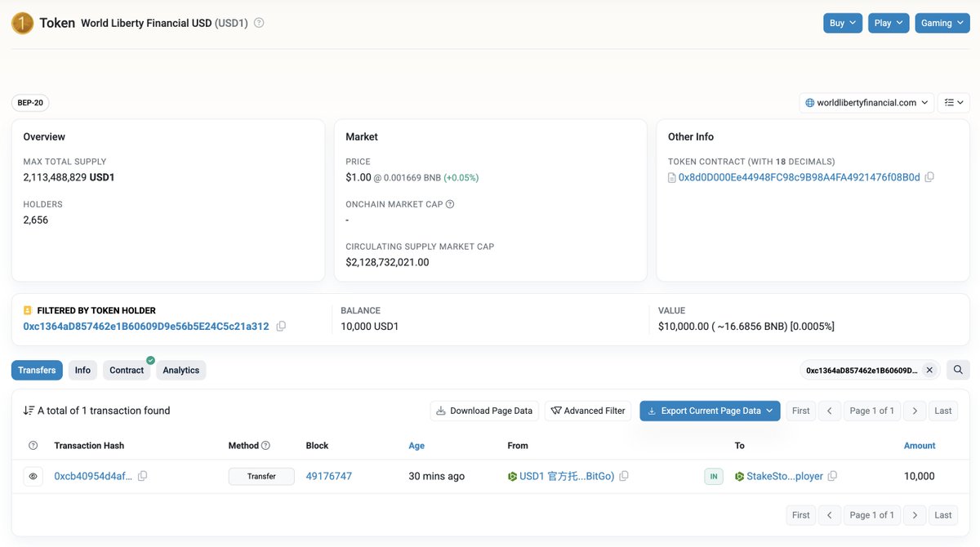The image size is (980, 547).
Task: Remove the address filter chip
Action: click(929, 370)
